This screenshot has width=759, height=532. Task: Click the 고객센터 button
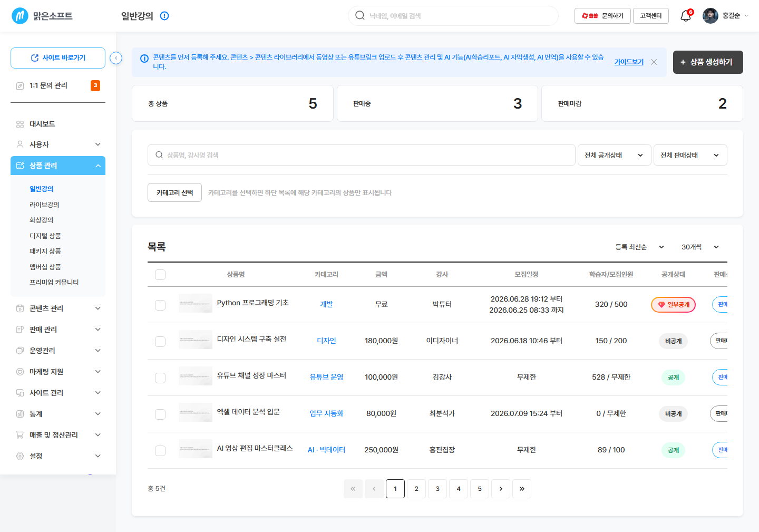pyautogui.click(x=651, y=16)
